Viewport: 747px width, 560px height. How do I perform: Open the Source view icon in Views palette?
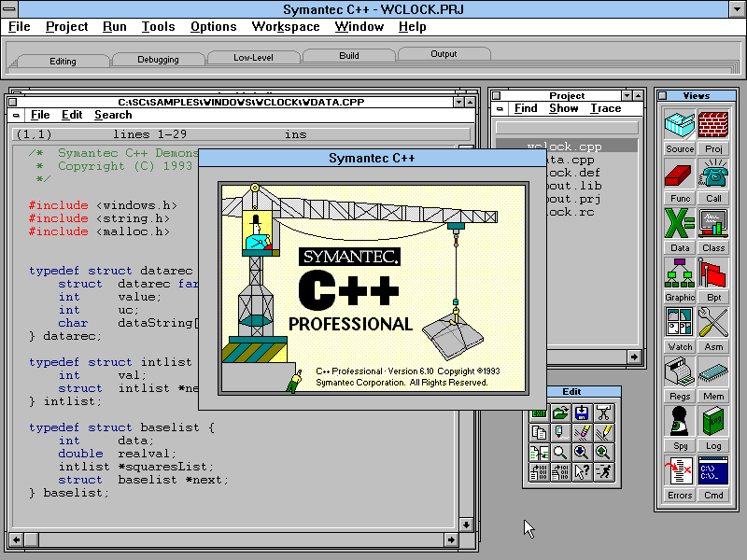(680, 125)
